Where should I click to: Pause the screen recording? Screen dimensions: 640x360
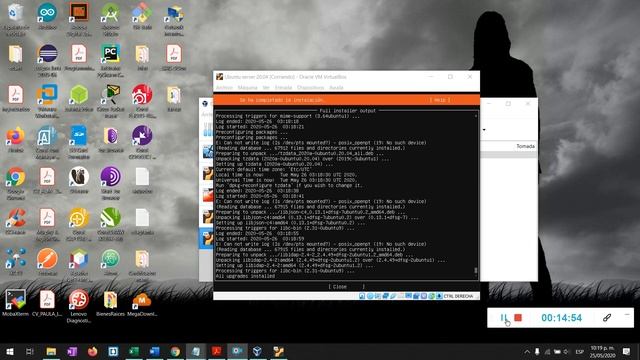[x=504, y=318]
